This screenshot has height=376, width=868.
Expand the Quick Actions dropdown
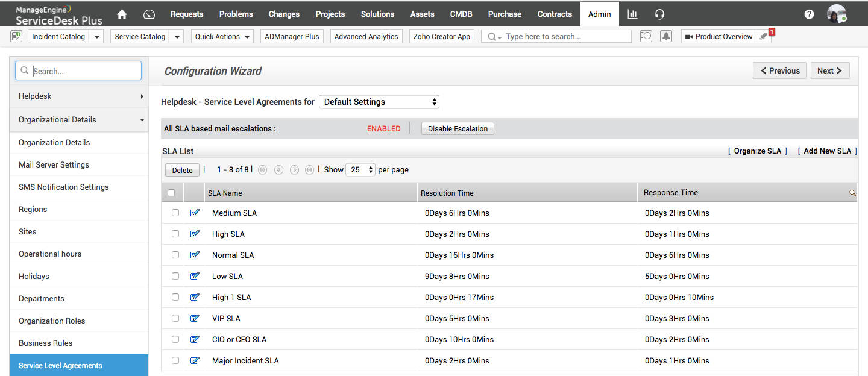click(222, 36)
